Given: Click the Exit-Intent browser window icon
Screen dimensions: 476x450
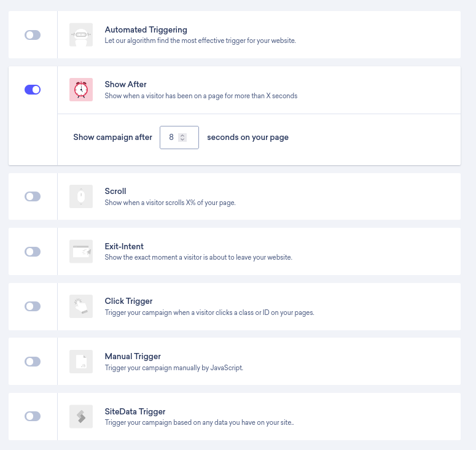Looking at the screenshot, I should click(81, 252).
